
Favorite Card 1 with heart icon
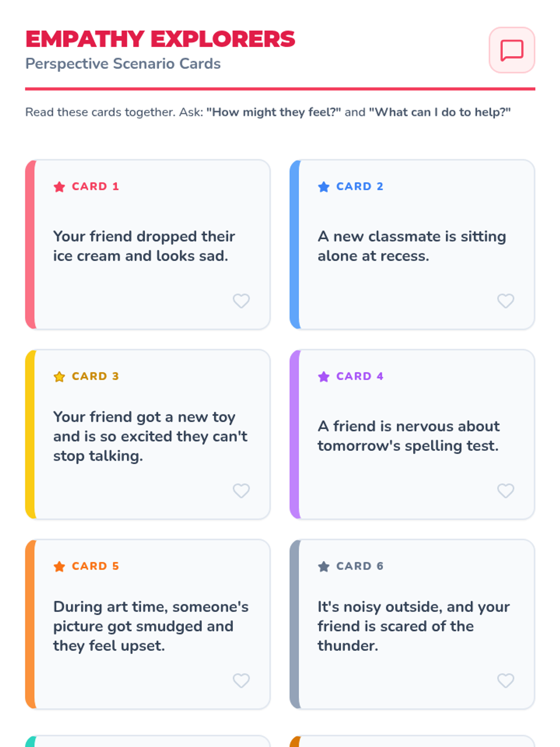tap(241, 301)
